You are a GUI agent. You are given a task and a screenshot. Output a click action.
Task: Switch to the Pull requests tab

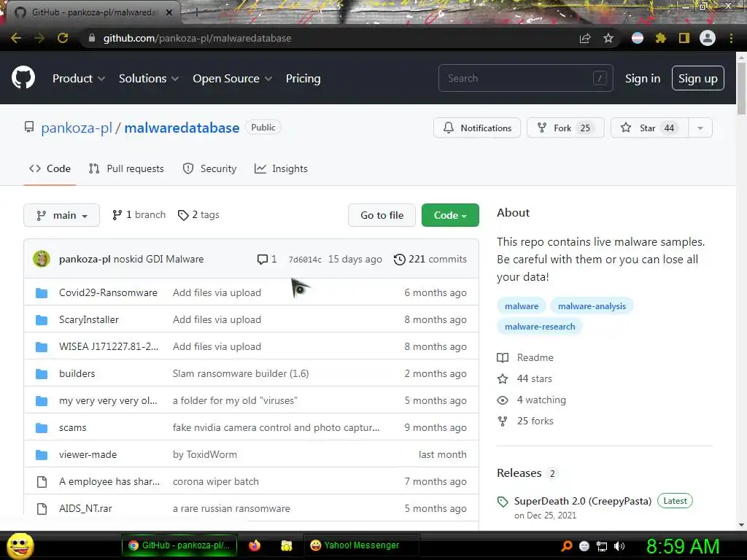coord(126,168)
